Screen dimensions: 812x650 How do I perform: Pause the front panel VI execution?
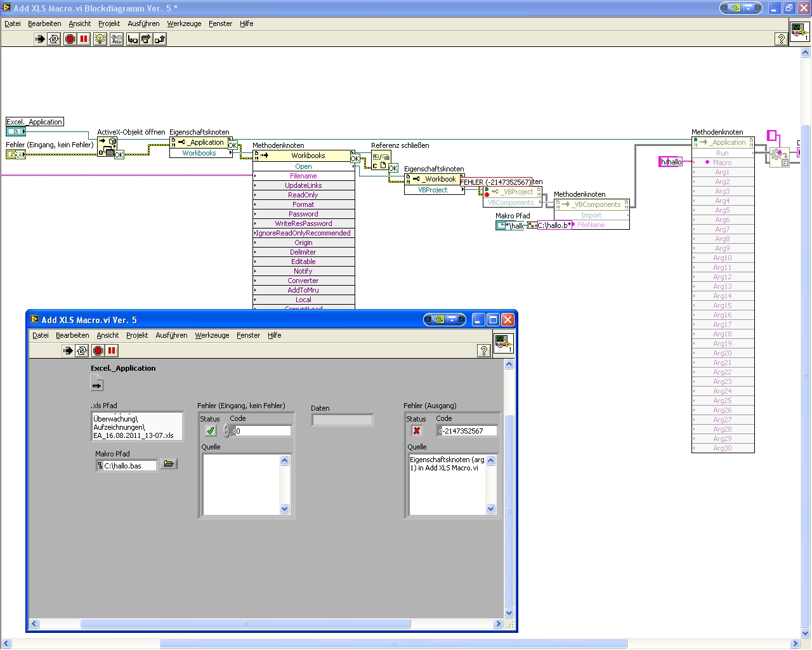coord(112,350)
